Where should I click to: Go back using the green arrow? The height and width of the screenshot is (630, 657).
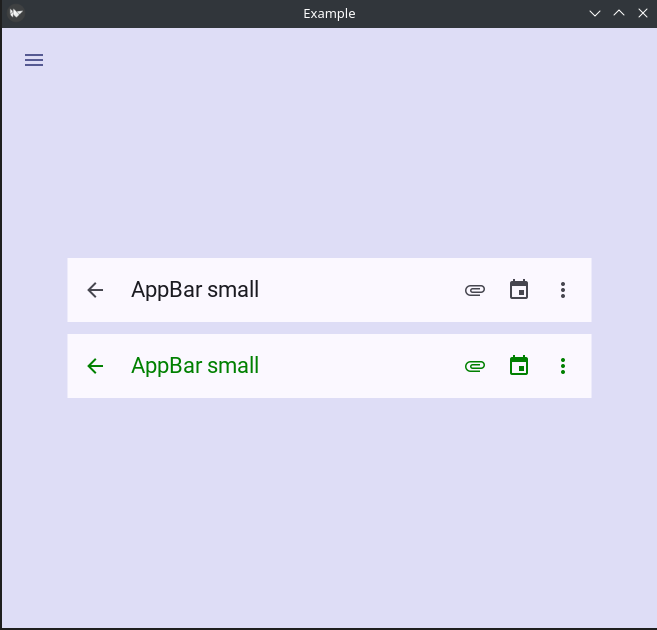tap(95, 366)
